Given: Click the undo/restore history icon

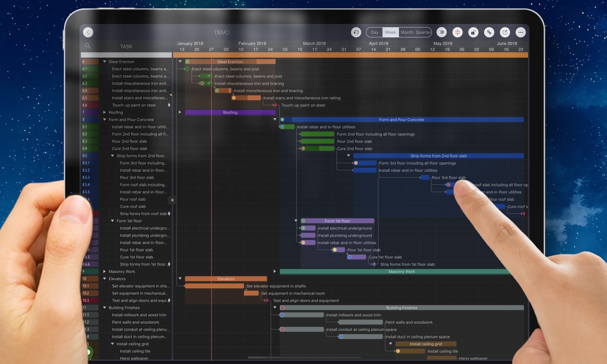Looking at the screenshot, I should click(x=356, y=32).
